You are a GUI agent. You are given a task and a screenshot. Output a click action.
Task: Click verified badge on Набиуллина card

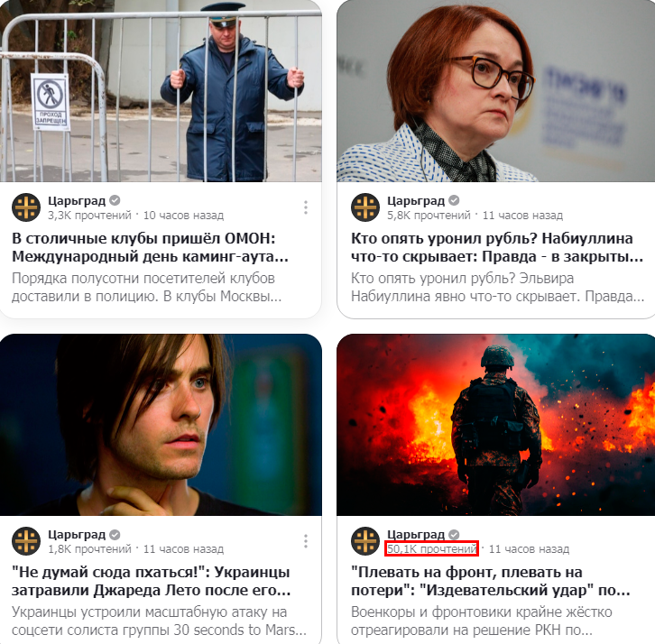454,200
